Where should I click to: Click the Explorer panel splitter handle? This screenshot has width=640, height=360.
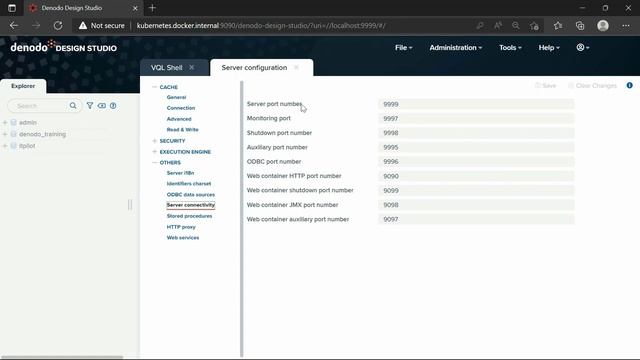(x=130, y=204)
